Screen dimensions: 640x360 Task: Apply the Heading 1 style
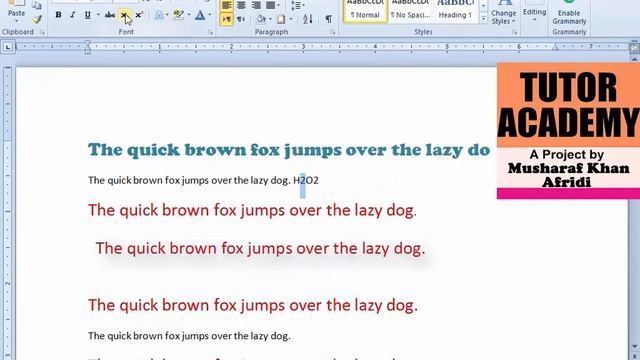pyautogui.click(x=455, y=11)
